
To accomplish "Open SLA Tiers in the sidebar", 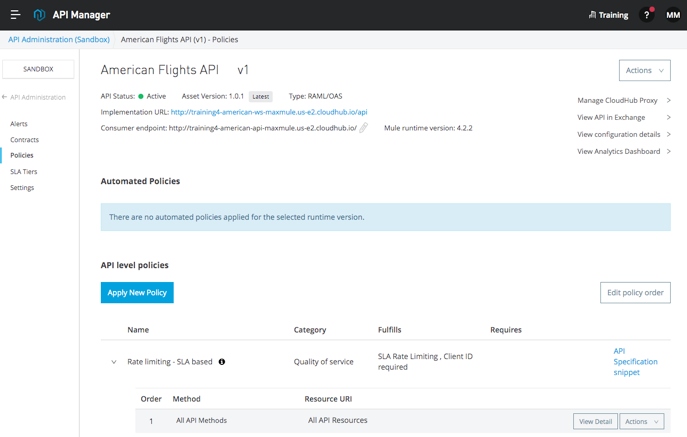I will 24,171.
